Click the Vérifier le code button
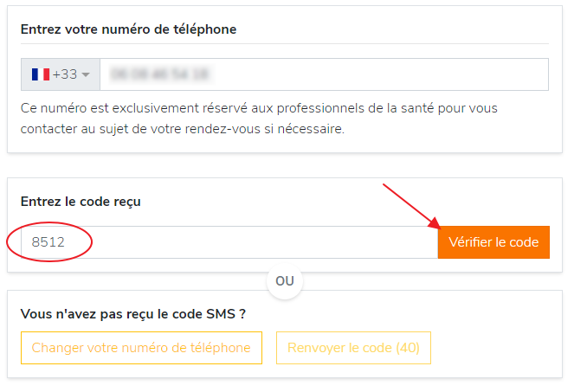574x392 pixels. [493, 242]
